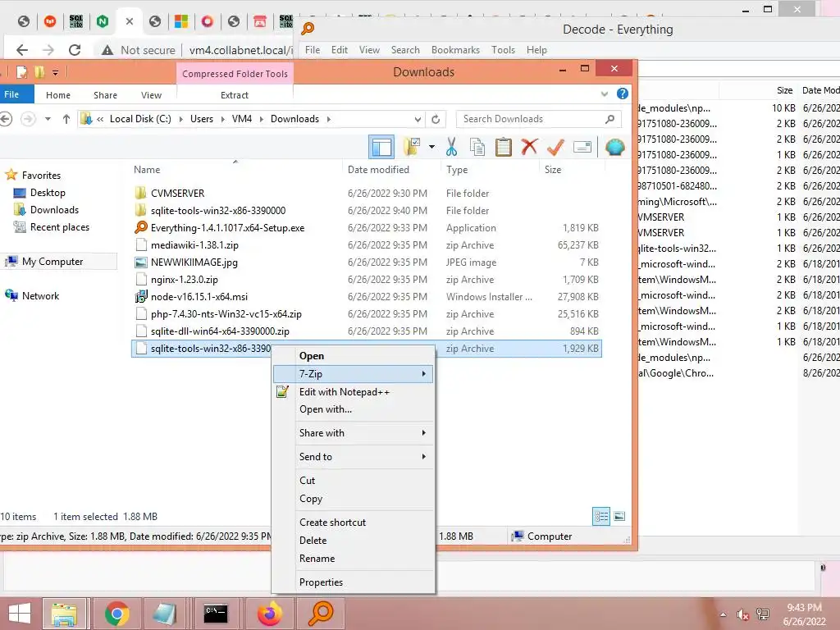Open Command Prompt from the taskbar

coord(216,614)
